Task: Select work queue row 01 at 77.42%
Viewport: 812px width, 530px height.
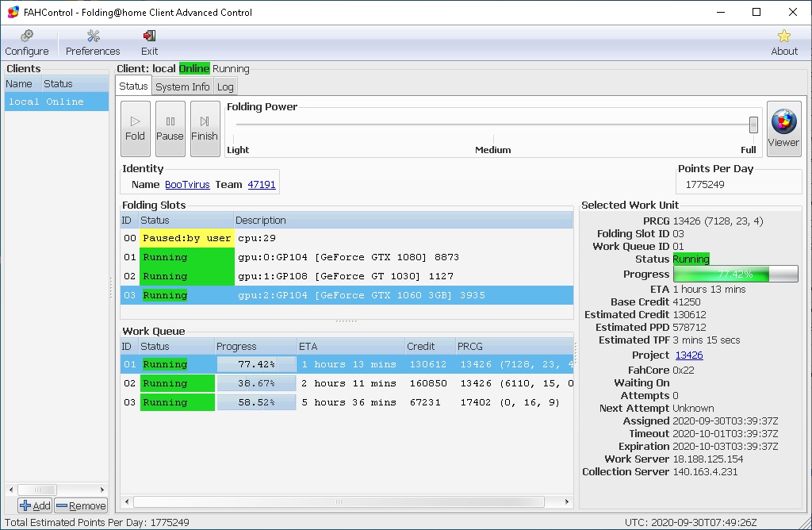Action: (347, 364)
